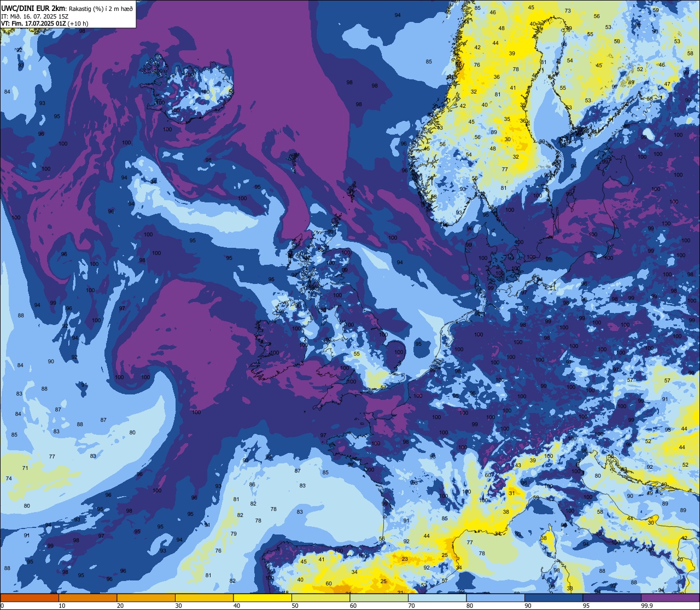Select the legend tick label '30'
700x610 pixels.
(x=178, y=606)
